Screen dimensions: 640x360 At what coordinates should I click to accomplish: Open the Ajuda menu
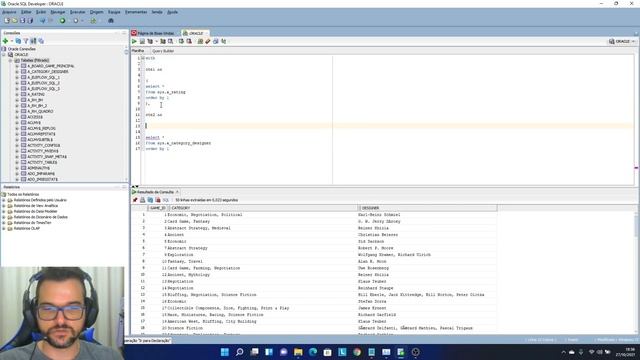point(172,12)
